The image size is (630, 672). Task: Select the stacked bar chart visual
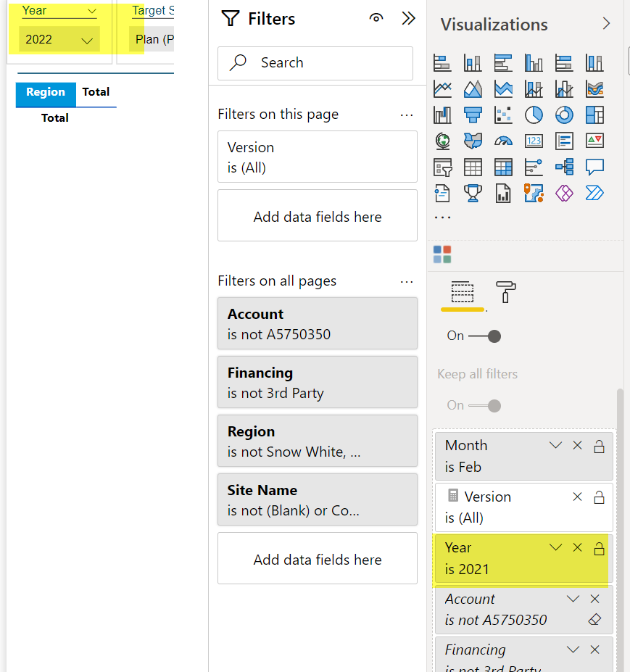442,63
